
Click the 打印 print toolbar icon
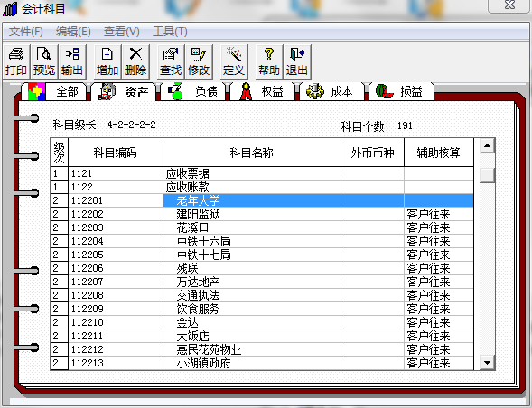(16, 61)
